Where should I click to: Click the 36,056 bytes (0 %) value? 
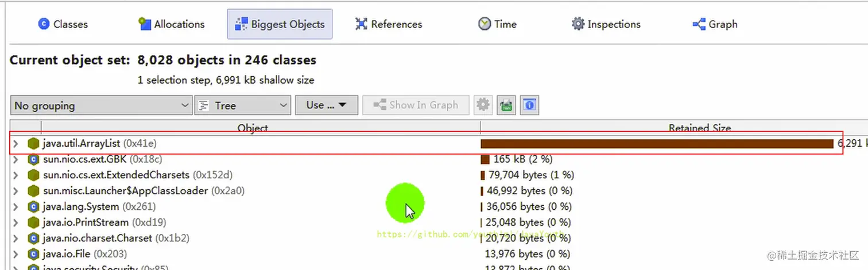click(528, 206)
